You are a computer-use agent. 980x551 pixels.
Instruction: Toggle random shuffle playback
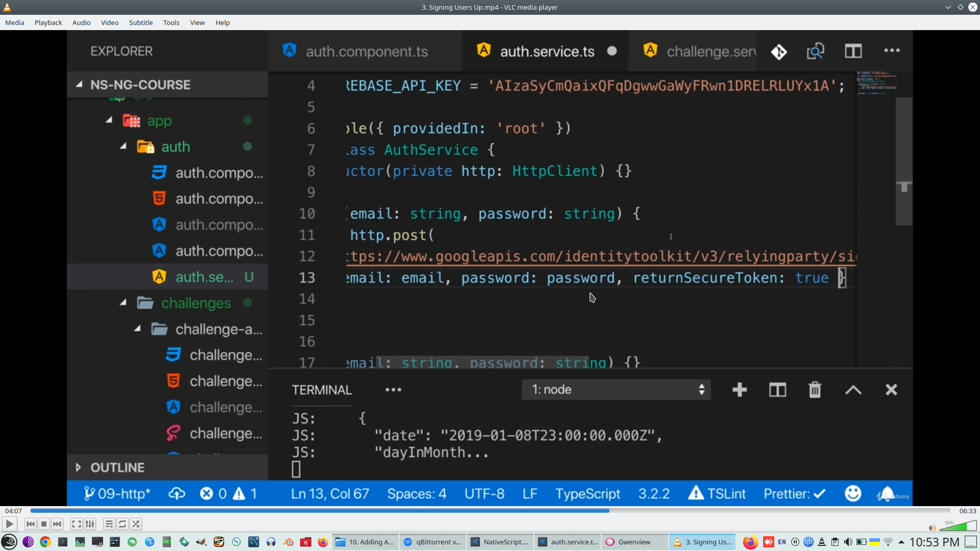(136, 524)
